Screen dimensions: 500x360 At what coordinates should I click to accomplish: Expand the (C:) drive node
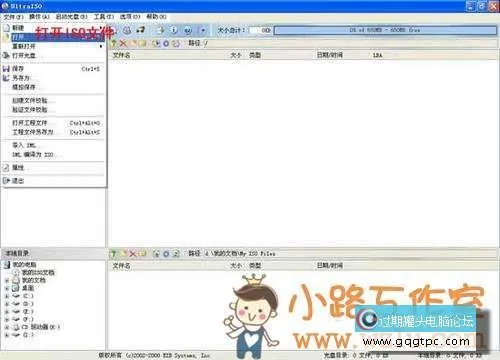[7, 296]
